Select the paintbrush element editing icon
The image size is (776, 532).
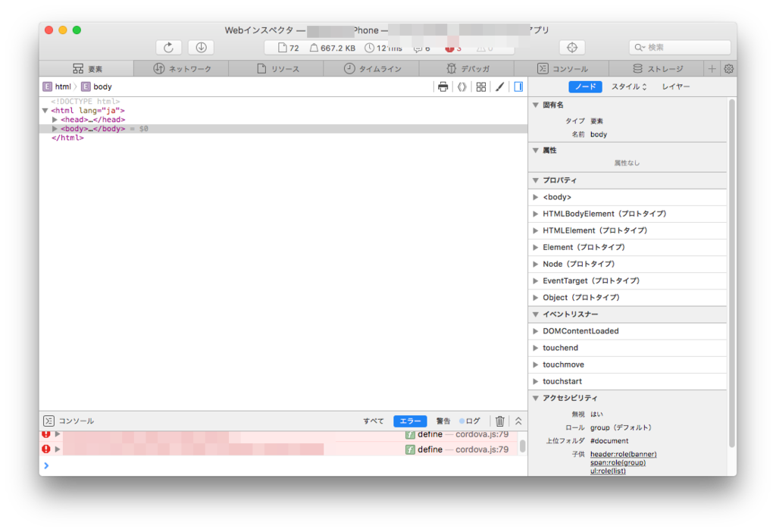point(499,86)
